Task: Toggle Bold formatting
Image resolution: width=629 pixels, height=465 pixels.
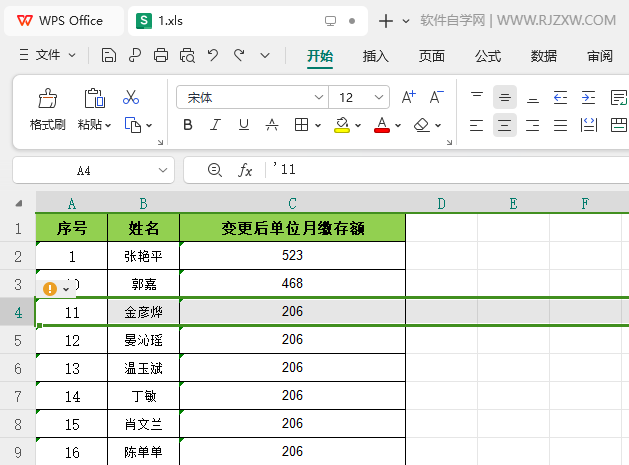Action: pyautogui.click(x=187, y=125)
